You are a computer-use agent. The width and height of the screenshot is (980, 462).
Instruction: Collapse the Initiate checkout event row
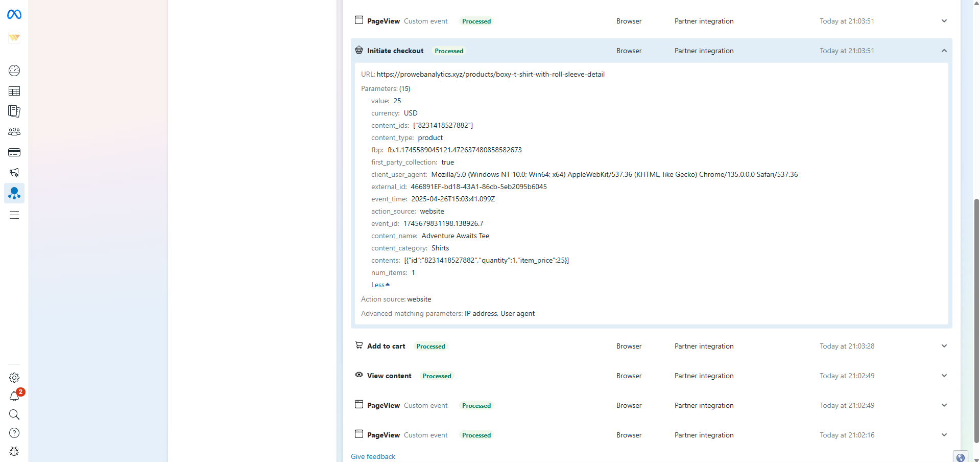tap(944, 51)
